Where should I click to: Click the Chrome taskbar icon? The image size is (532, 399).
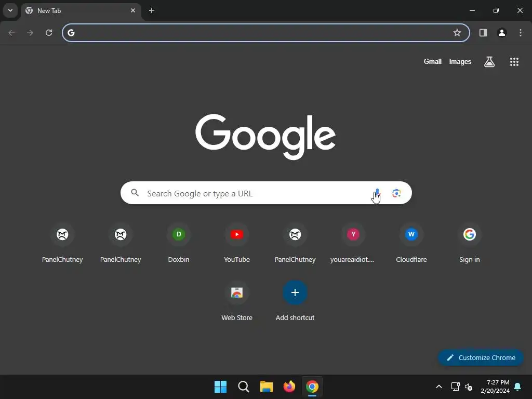(x=312, y=387)
